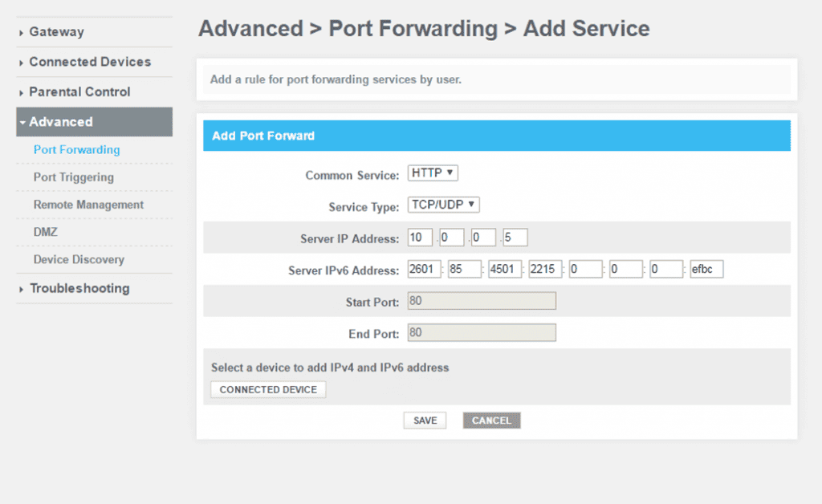Click the End Port field
The width and height of the screenshot is (822, 504).
point(482,333)
